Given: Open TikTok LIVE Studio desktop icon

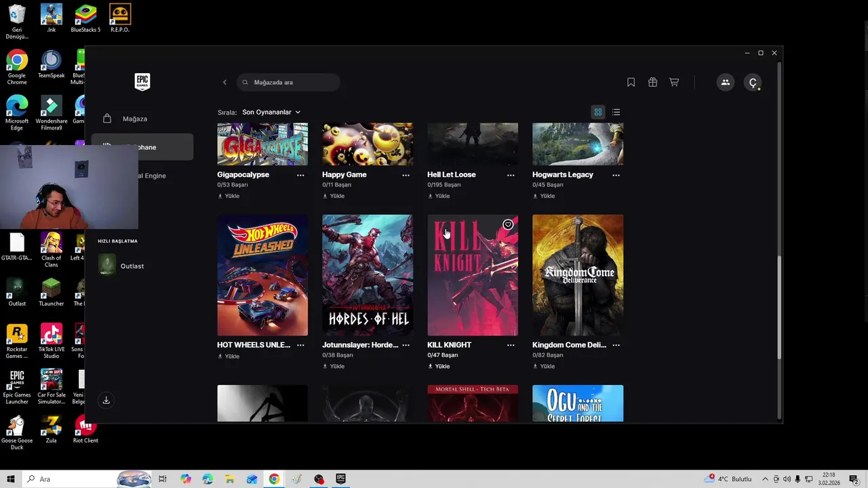Looking at the screenshot, I should (51, 342).
